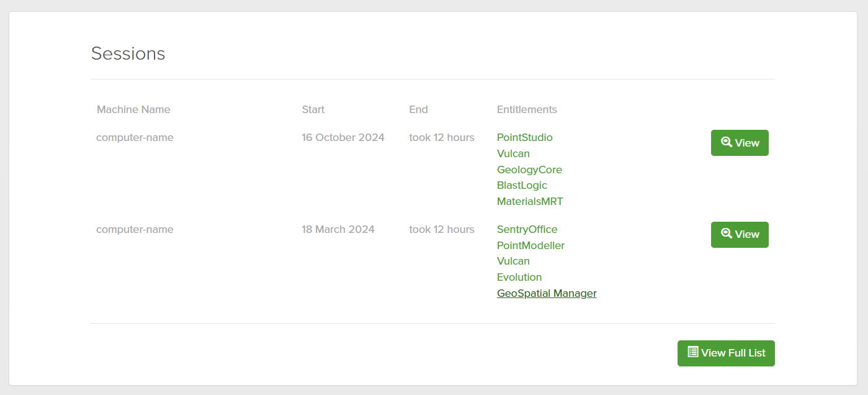Open the PointStudio entitlement link

click(524, 137)
